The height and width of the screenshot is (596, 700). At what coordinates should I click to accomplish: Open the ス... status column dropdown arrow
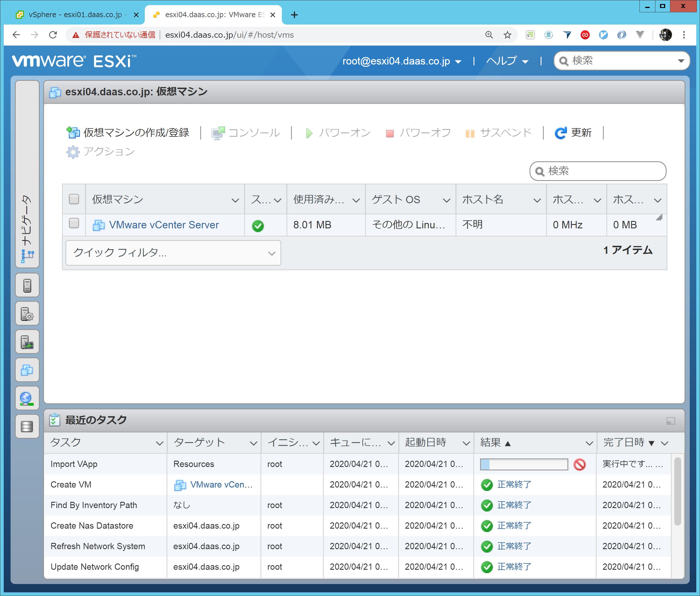click(x=278, y=200)
